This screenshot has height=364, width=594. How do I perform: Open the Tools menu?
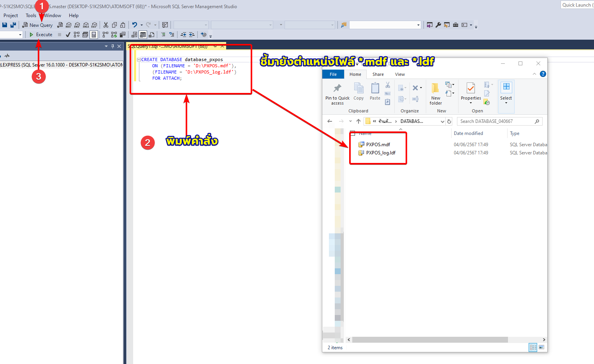pyautogui.click(x=31, y=16)
